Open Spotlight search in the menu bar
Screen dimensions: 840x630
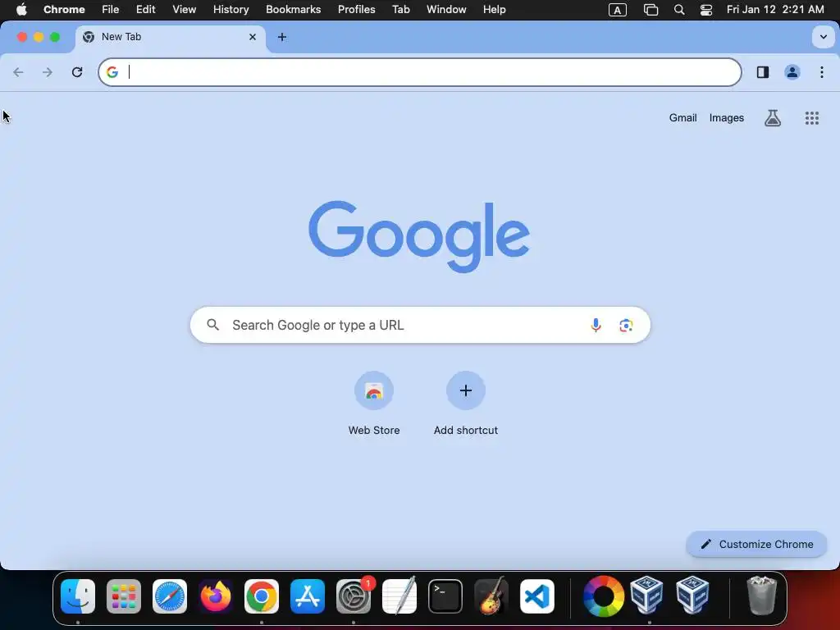tap(678, 10)
